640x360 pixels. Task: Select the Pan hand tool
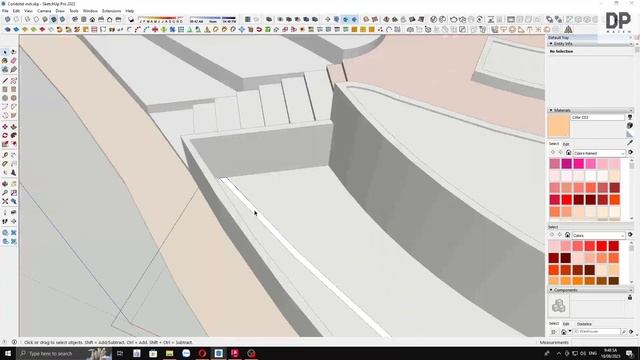[13, 184]
